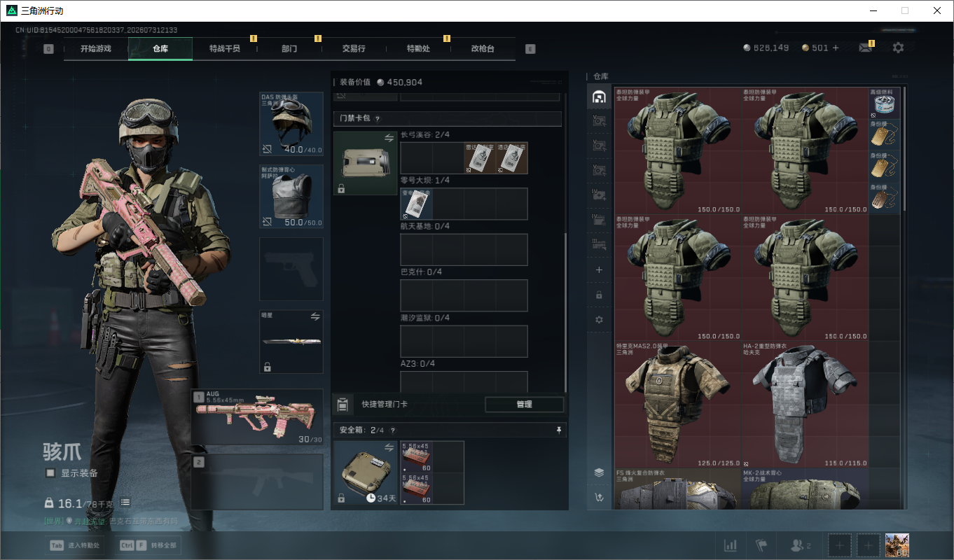This screenshot has height=560, width=954.
Task: Select the MK-2战术背心 item
Action: [806, 489]
